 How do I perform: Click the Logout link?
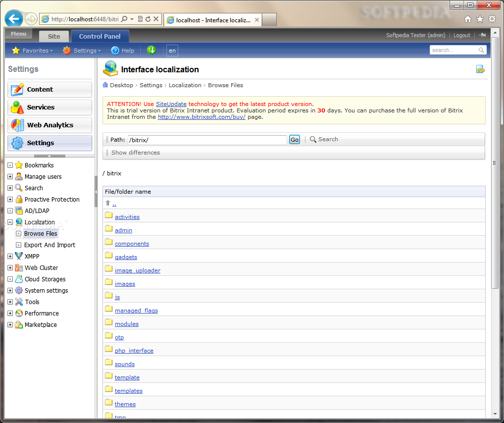(x=461, y=35)
